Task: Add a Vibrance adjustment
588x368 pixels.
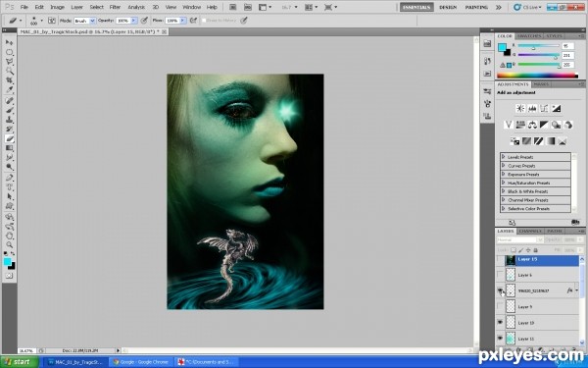Action: click(x=509, y=125)
